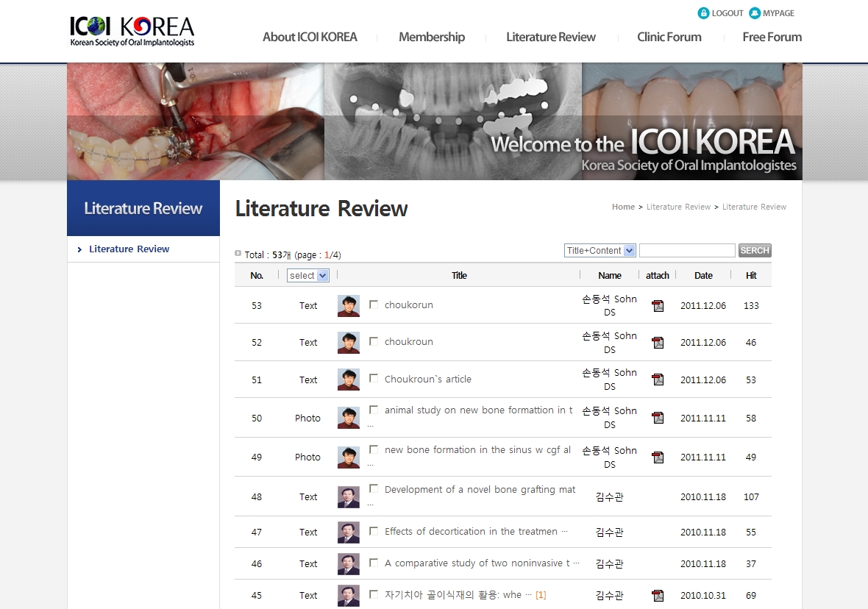
Task: Check the box for 'choukorun' post
Action: click(x=374, y=304)
